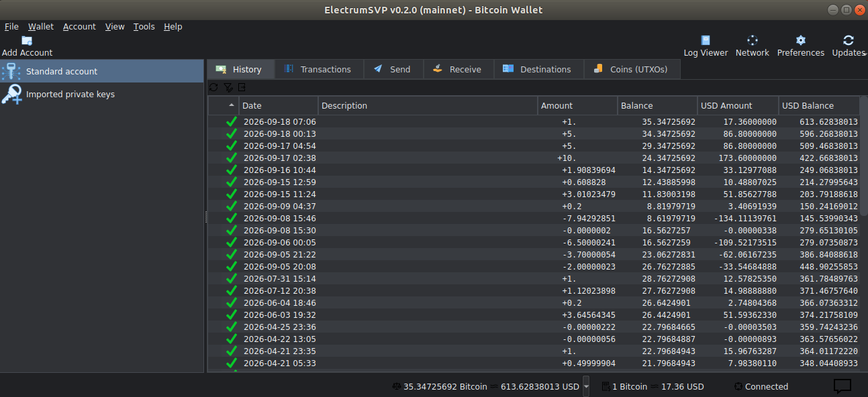Open the Wallet menu
This screenshot has height=397, width=868.
coord(41,27)
